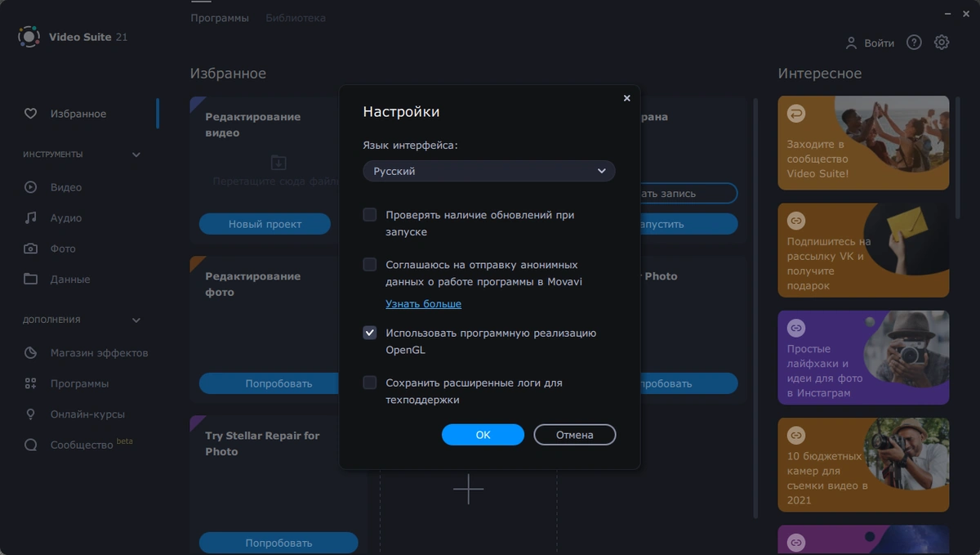Open the Язык интерфейса dropdown showing Русский
980x555 pixels.
tap(489, 171)
